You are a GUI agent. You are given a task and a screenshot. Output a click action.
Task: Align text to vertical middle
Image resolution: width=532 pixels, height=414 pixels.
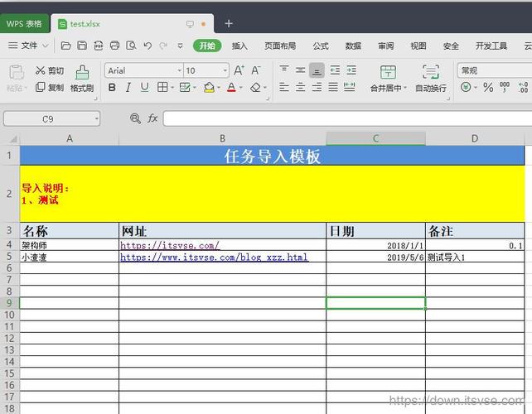[x=300, y=70]
